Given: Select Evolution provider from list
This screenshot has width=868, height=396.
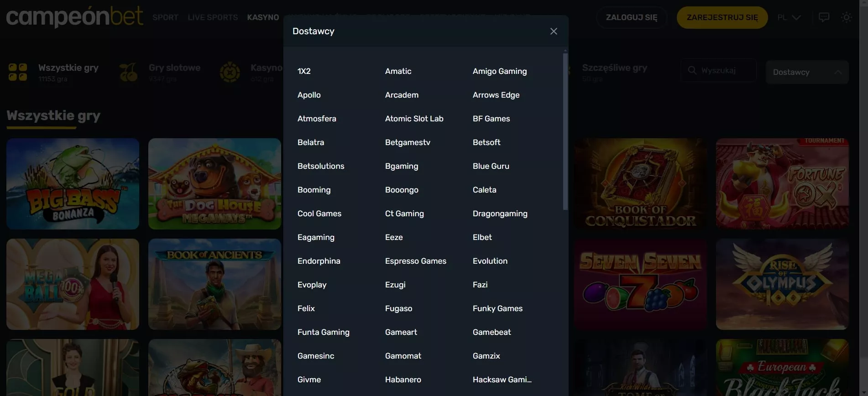Looking at the screenshot, I should [490, 261].
